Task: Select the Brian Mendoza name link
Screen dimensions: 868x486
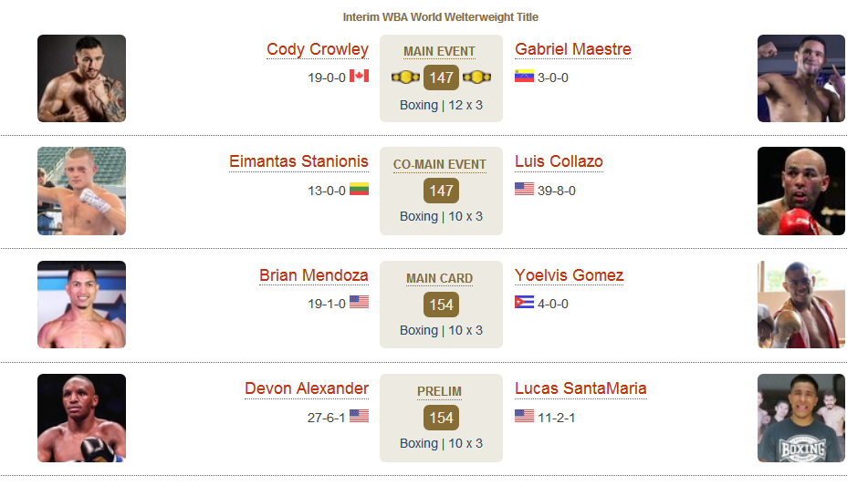Action: coord(313,275)
